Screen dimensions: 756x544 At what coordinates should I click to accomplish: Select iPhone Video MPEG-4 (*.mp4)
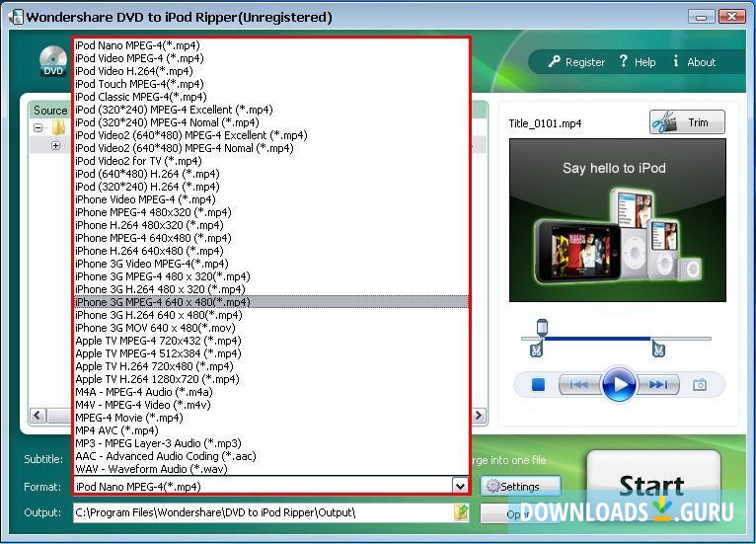pos(271,199)
